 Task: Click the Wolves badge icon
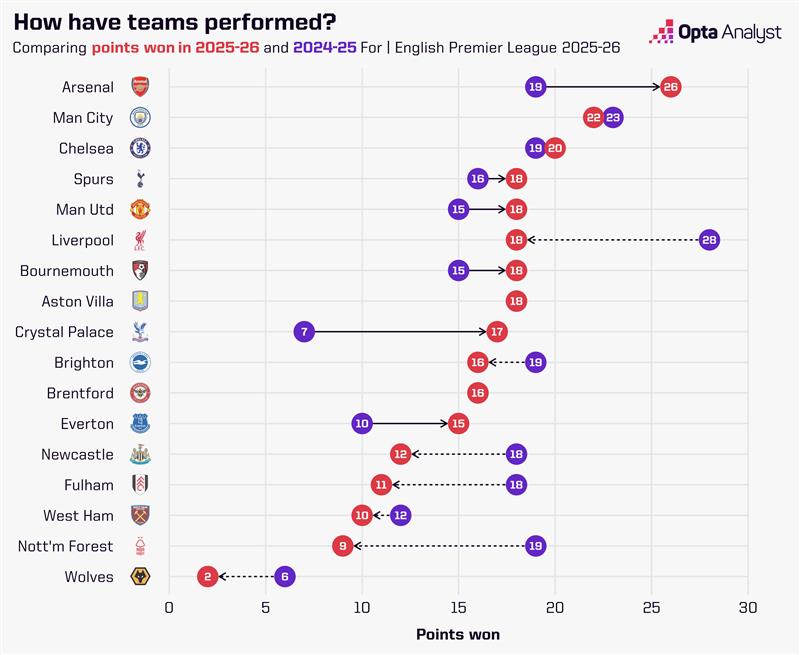(x=140, y=577)
